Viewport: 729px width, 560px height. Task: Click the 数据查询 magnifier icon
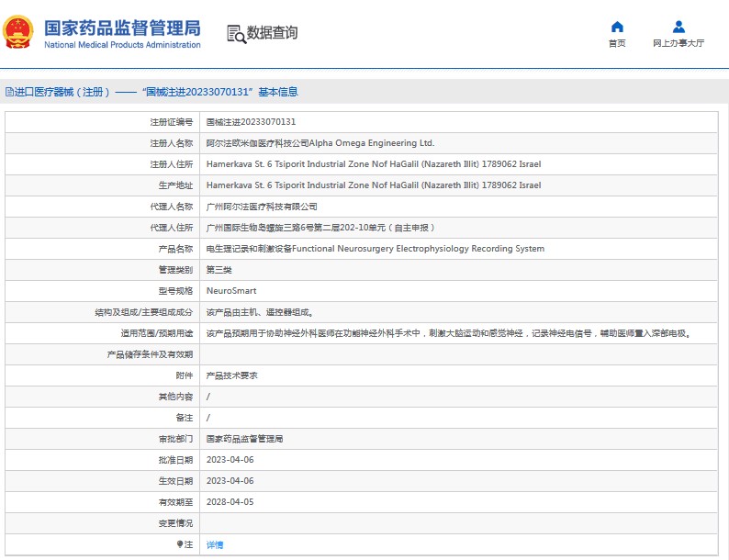(236, 34)
